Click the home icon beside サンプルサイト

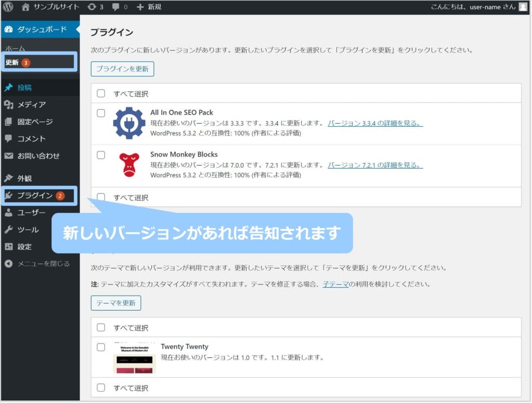[26, 7]
